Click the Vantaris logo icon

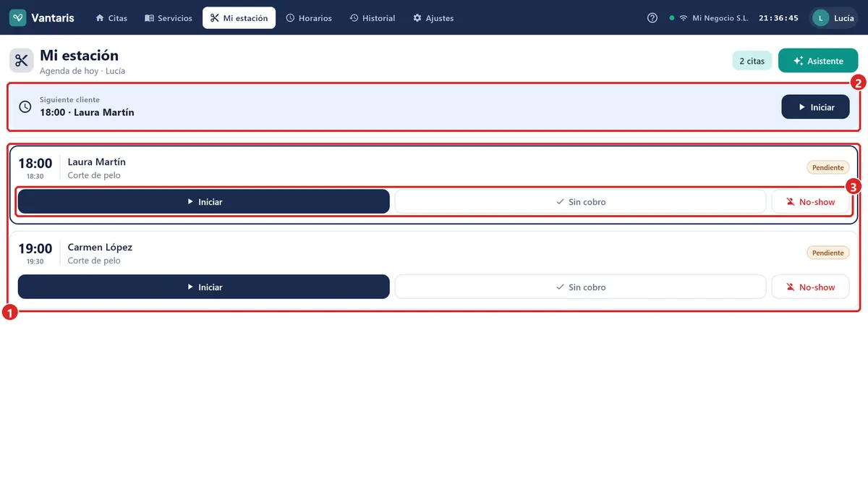(x=18, y=18)
